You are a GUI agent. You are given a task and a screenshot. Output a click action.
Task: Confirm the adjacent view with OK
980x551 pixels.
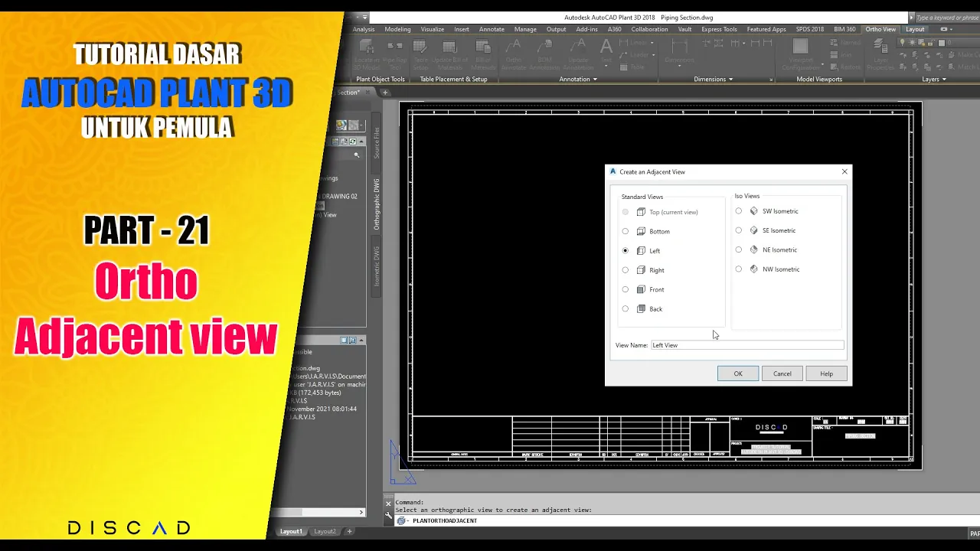(738, 373)
